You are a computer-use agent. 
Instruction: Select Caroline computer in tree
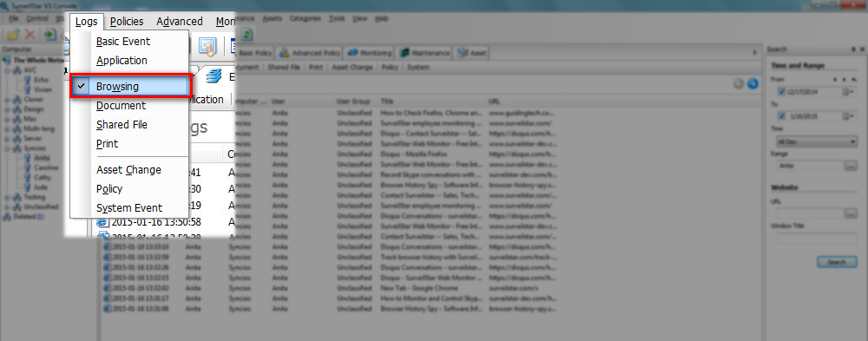pyautogui.click(x=45, y=167)
